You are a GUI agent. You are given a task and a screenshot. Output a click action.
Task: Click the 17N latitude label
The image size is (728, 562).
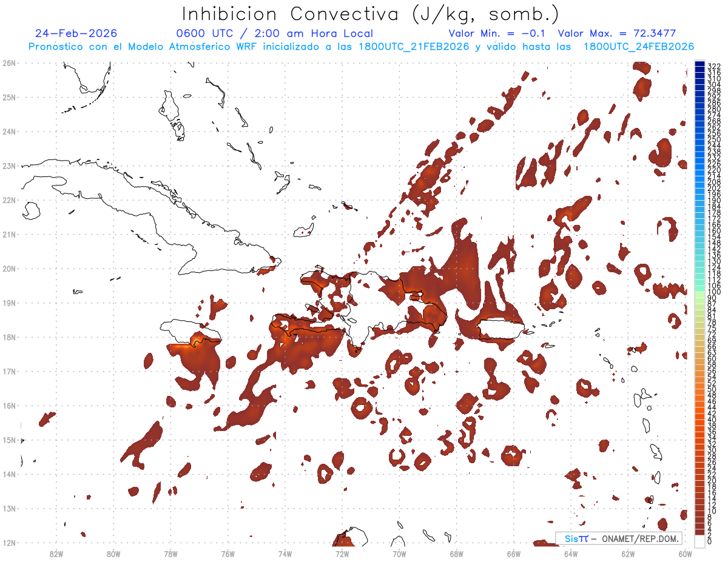point(9,371)
